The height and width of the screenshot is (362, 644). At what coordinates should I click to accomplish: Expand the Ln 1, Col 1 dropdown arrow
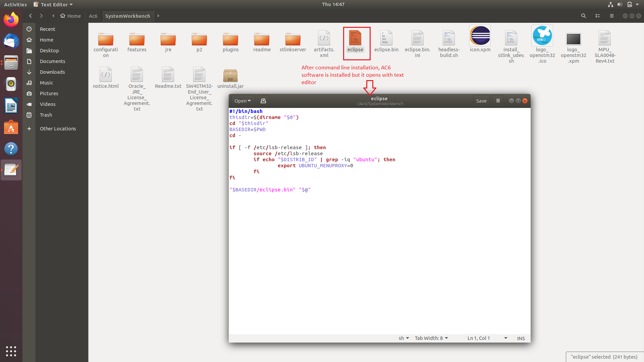[x=505, y=338]
